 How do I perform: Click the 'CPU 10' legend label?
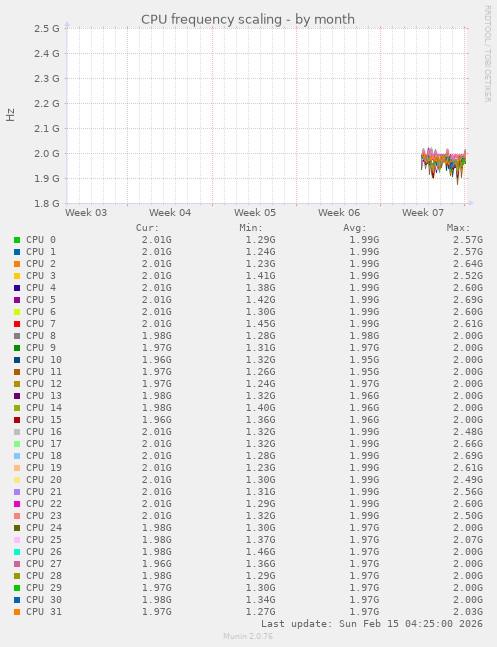click(44, 360)
